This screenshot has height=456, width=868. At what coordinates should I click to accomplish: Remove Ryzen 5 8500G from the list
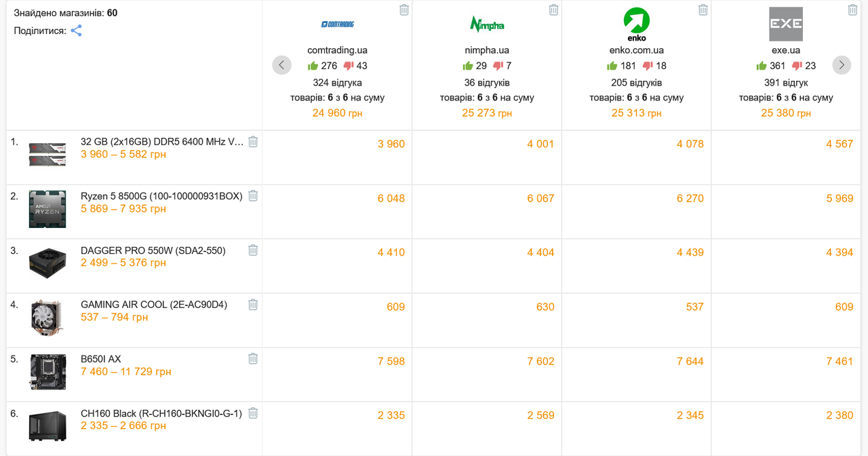pyautogui.click(x=253, y=196)
